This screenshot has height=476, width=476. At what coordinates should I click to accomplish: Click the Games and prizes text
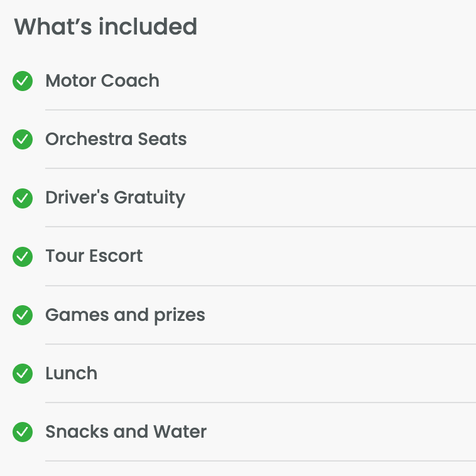click(125, 315)
